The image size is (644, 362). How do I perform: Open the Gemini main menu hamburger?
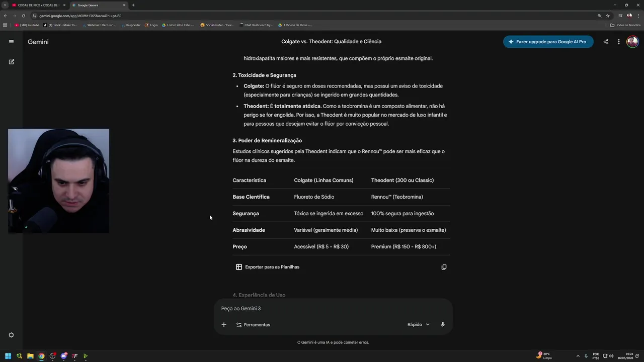point(11,42)
